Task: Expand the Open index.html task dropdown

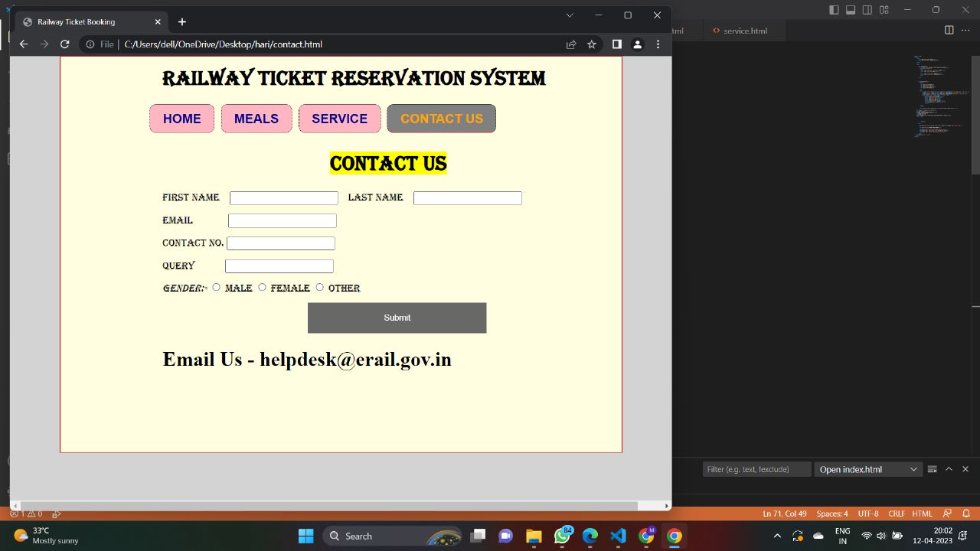Action: 913,468
